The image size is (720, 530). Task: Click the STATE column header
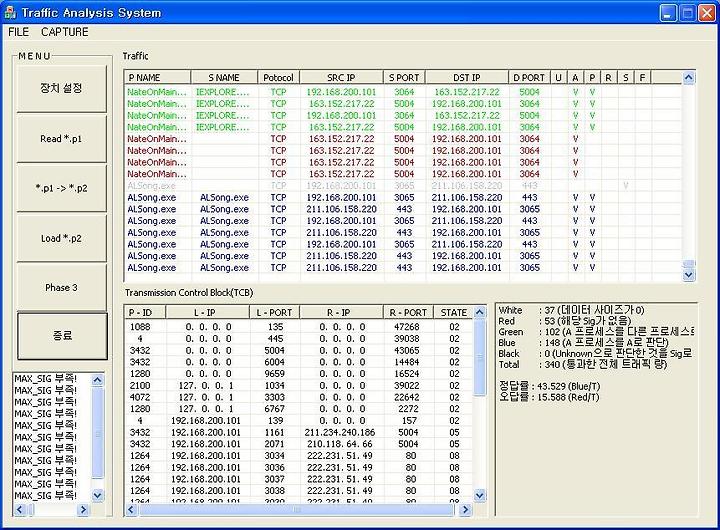click(x=454, y=312)
